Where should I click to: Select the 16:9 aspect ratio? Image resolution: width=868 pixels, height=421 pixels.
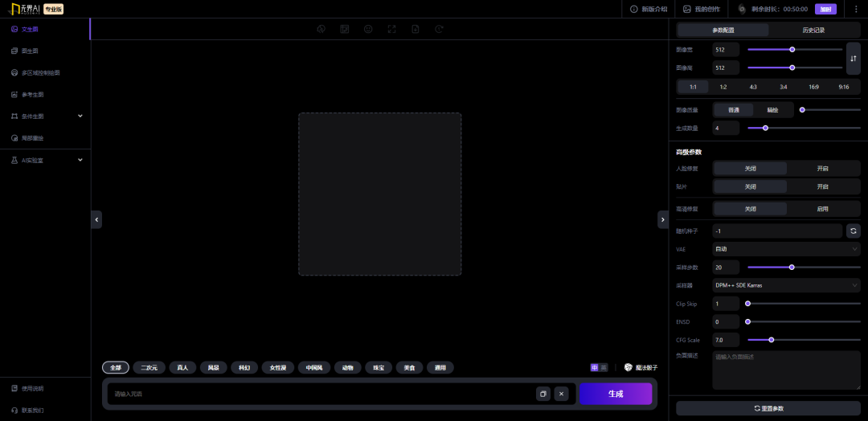pyautogui.click(x=813, y=87)
